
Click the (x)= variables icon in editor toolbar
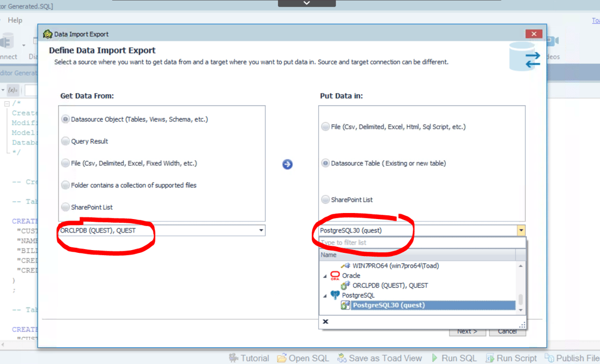coord(13,90)
